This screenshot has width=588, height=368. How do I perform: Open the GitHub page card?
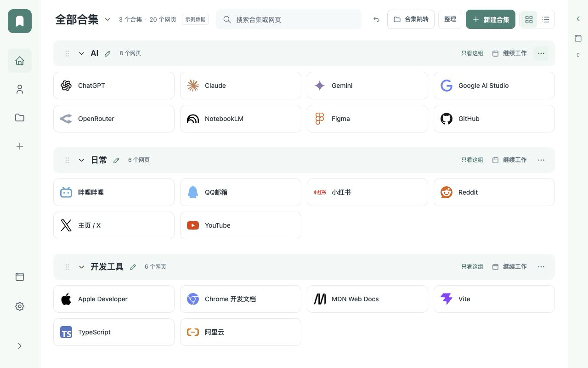tap(494, 119)
